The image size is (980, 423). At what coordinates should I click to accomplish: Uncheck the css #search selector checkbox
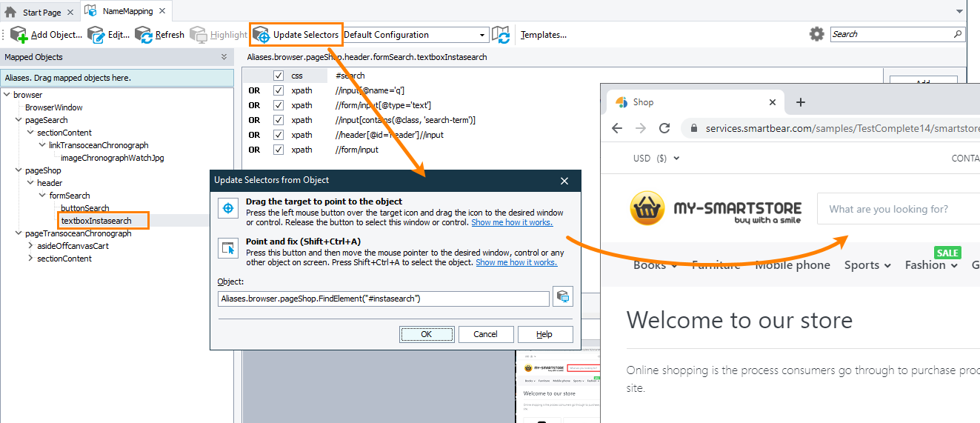279,76
